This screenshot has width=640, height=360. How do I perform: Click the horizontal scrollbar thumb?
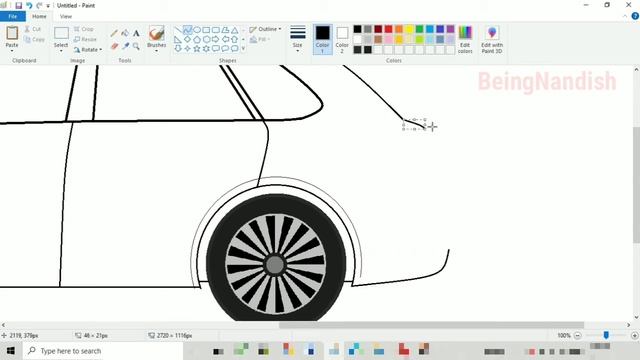(431, 325)
